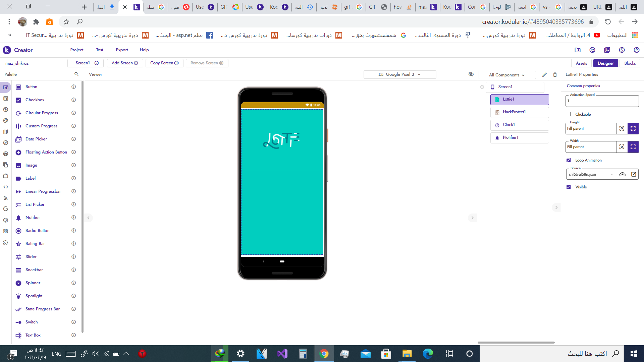
Task: Set Height to fill parent icon
Action: point(633,128)
